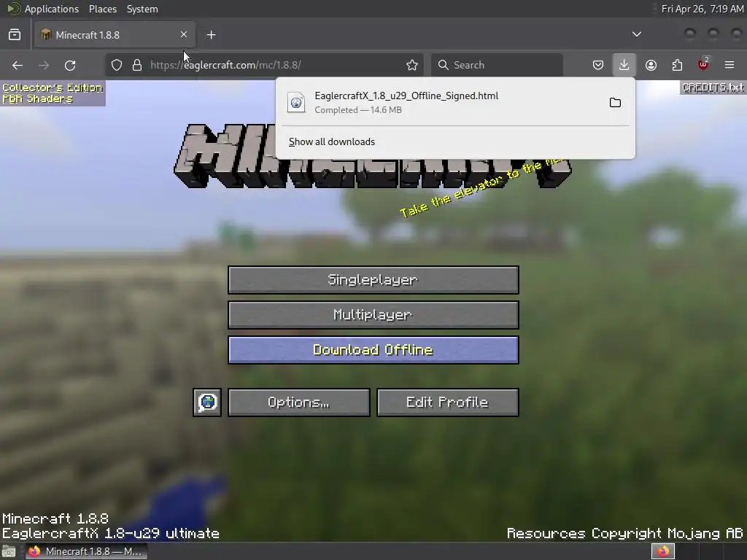This screenshot has height=560, width=747.
Task: Click the EaglercraftX 1.8-u29 ultimate version text
Action: (111, 533)
